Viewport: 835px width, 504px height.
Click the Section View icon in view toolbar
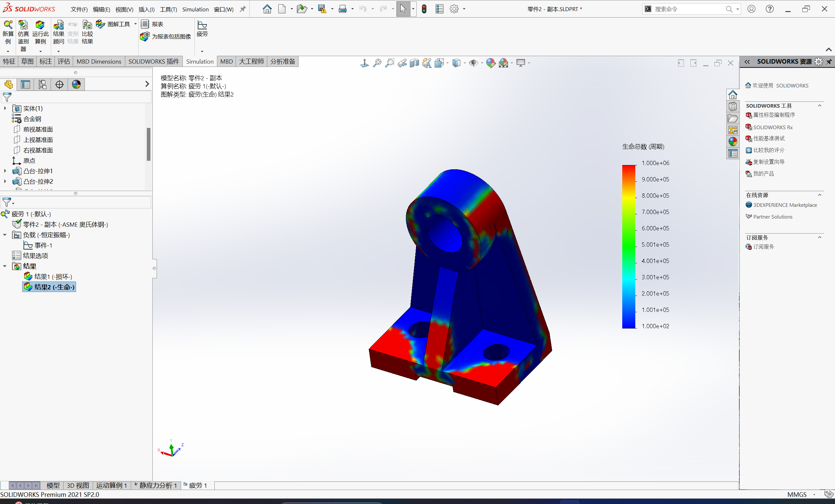pyautogui.click(x=414, y=63)
